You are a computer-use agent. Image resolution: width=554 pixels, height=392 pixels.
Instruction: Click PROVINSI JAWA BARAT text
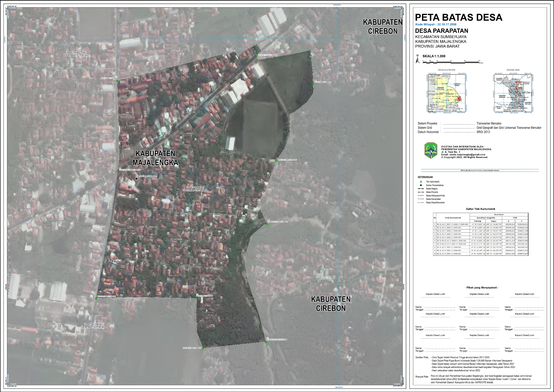437,46
